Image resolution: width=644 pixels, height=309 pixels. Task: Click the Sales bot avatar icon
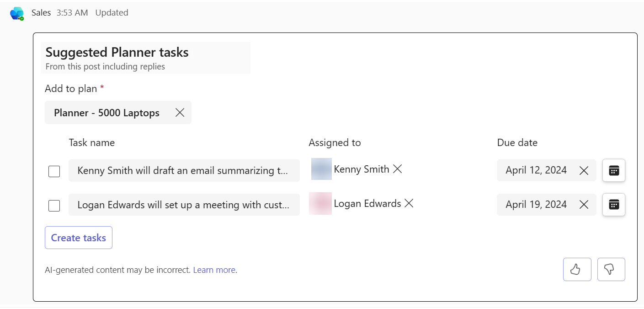click(16, 13)
